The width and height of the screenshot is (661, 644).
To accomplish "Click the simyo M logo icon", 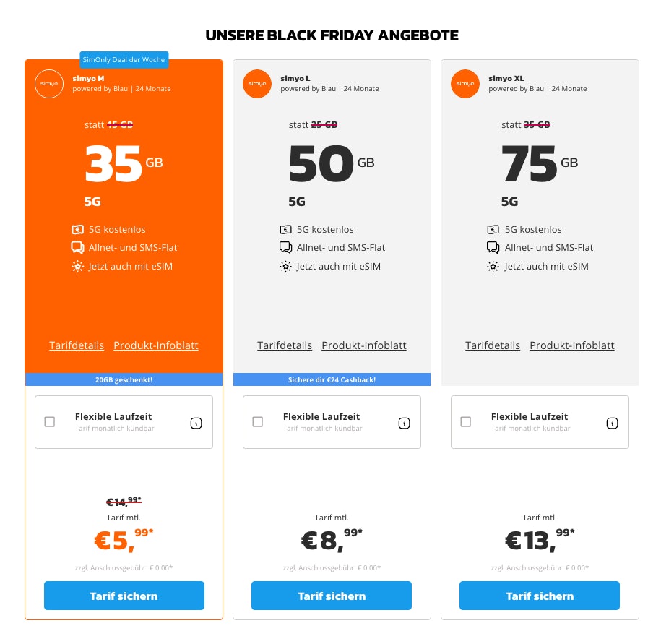I will (x=49, y=83).
